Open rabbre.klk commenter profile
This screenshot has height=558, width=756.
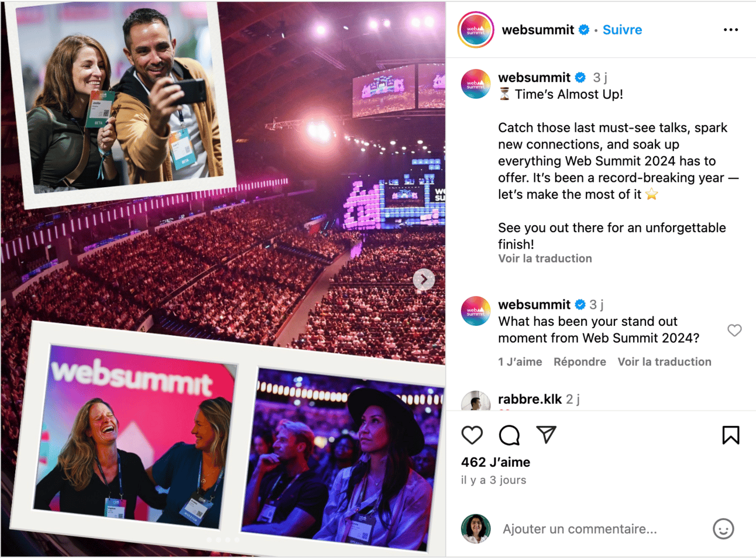[x=530, y=399]
